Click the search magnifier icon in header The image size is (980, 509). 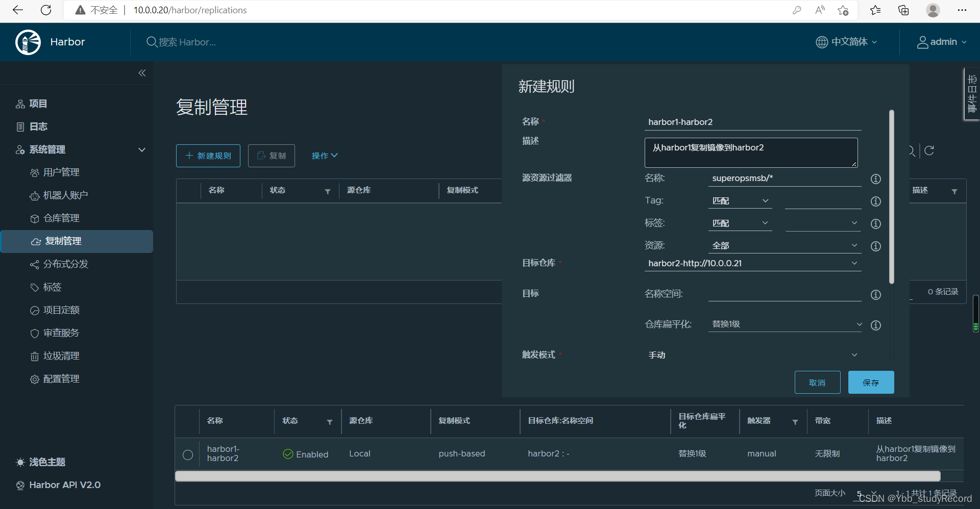[152, 42]
